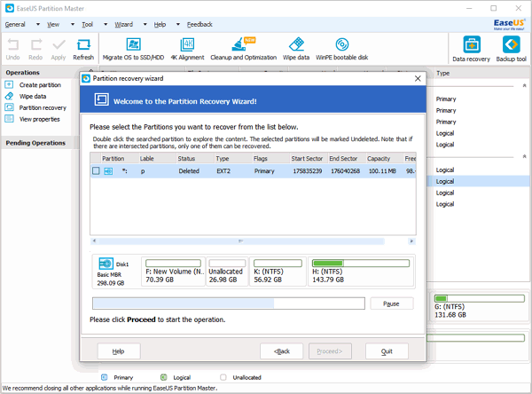Screen dimensions: 532x394
Task: Select Partition recovery in Operations panel
Action: coord(43,107)
